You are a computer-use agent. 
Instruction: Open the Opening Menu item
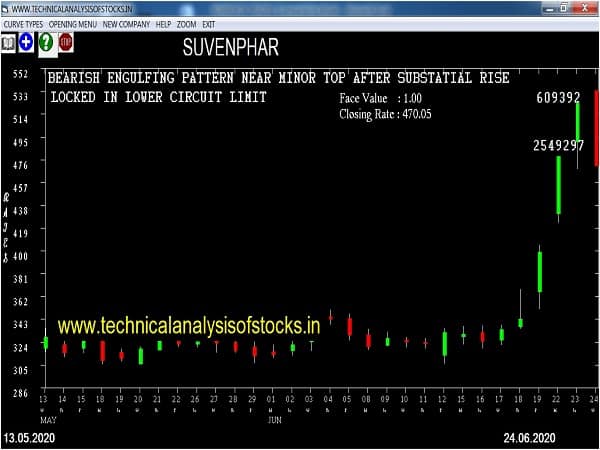[74, 23]
